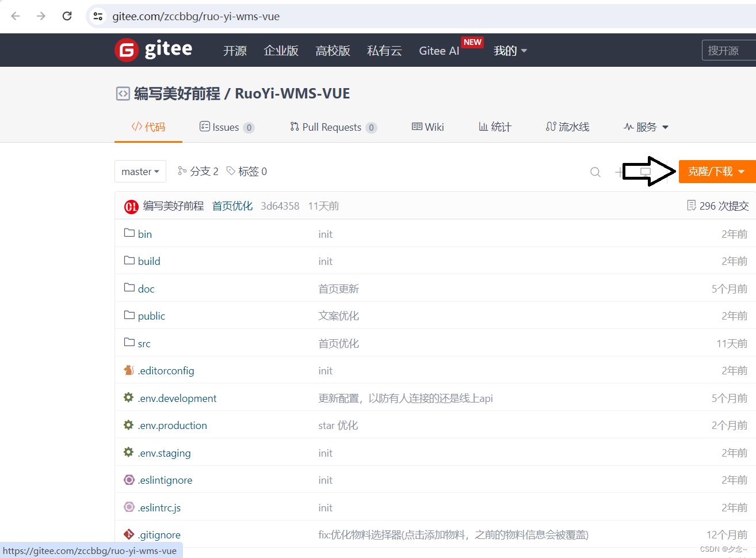
Task: Open the .editorconfig file
Action: 166,370
